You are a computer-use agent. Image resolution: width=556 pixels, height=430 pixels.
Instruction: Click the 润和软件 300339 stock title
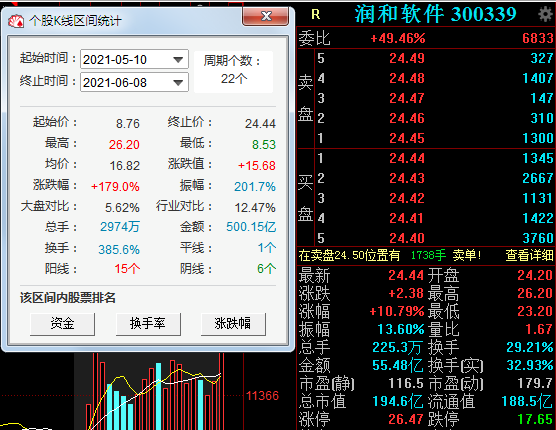pyautogui.click(x=435, y=14)
